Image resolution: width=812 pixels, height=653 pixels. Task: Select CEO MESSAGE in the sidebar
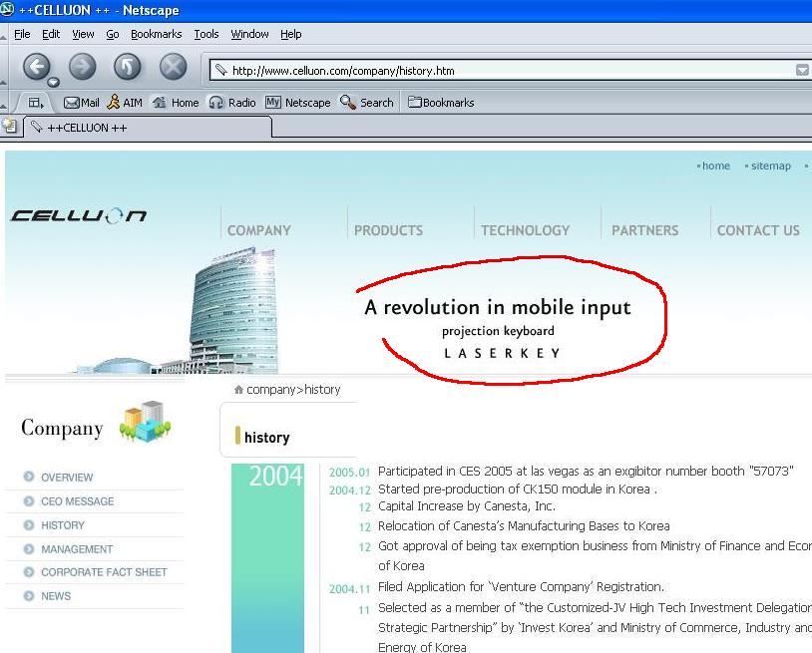77,501
